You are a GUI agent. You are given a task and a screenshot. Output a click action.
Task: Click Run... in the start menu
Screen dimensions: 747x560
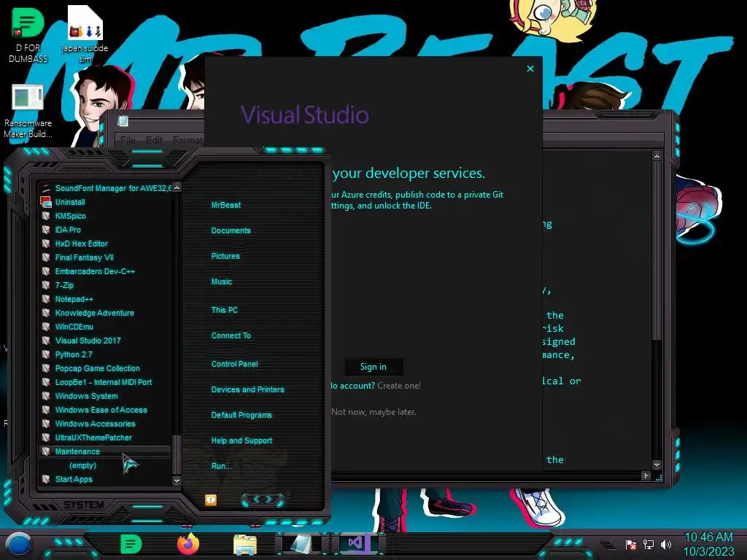(x=221, y=466)
